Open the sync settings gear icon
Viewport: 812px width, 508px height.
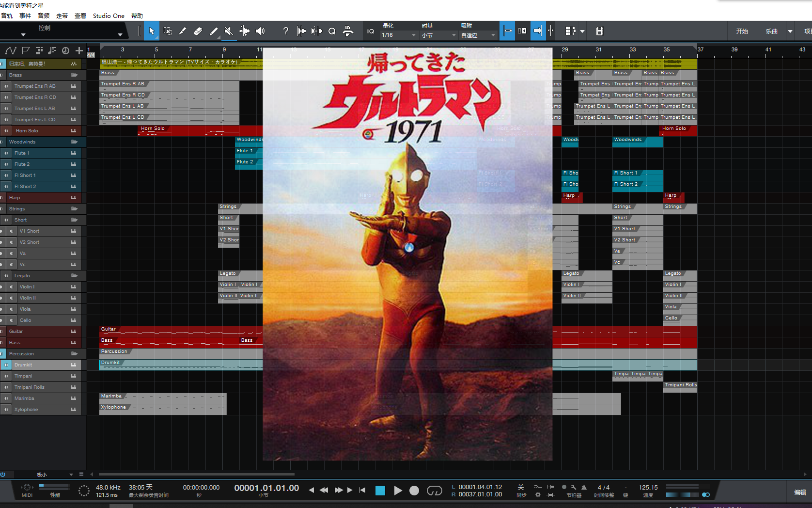[538, 495]
